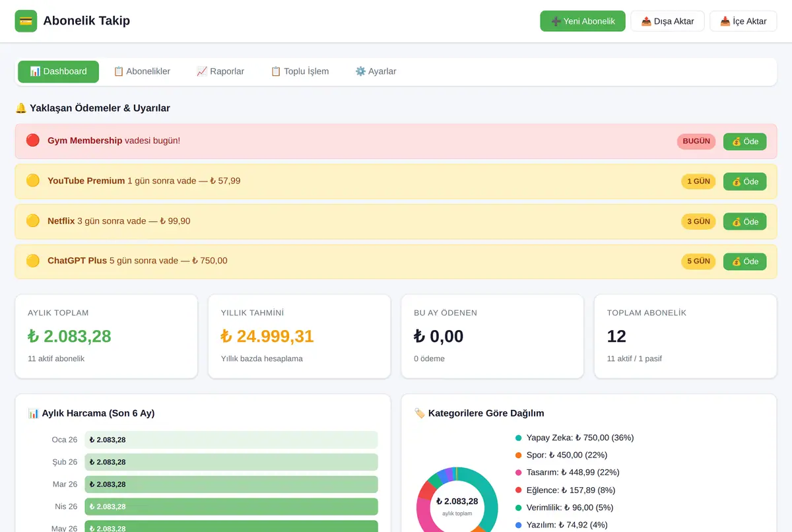Click the BUGÜN badge on Gym Membership
The image size is (792, 532).
pos(696,141)
